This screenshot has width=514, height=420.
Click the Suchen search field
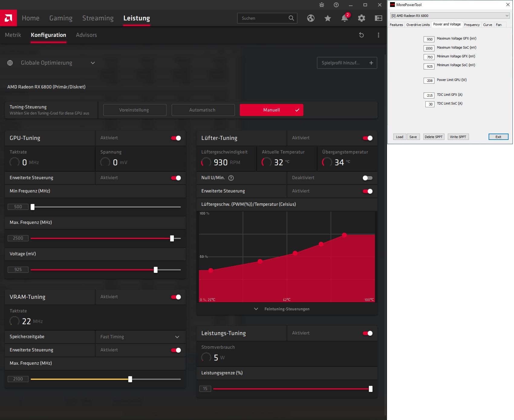(267, 18)
